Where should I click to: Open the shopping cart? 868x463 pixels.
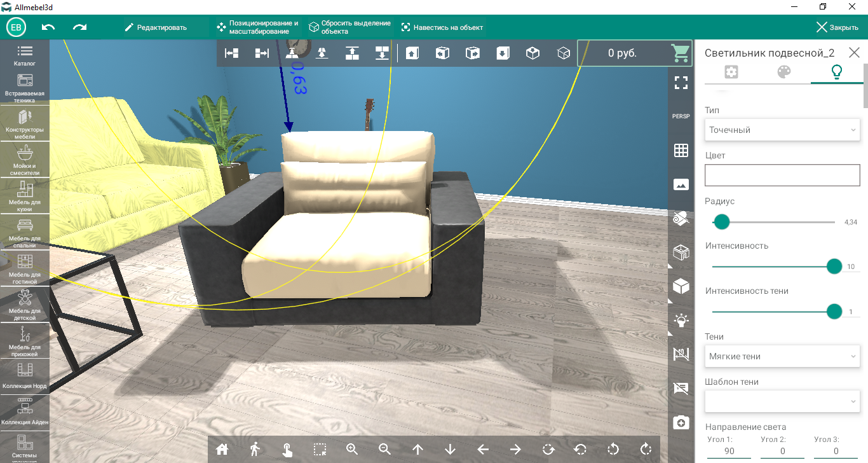681,53
